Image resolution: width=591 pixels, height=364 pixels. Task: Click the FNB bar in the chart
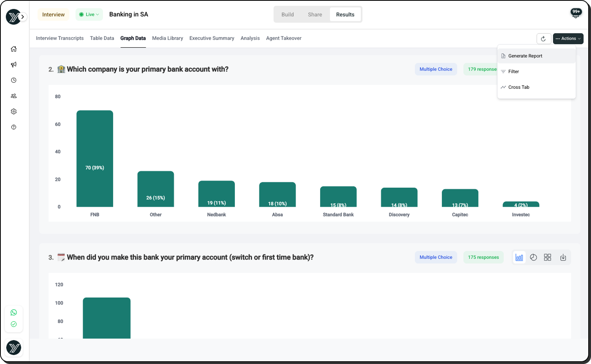click(95, 158)
